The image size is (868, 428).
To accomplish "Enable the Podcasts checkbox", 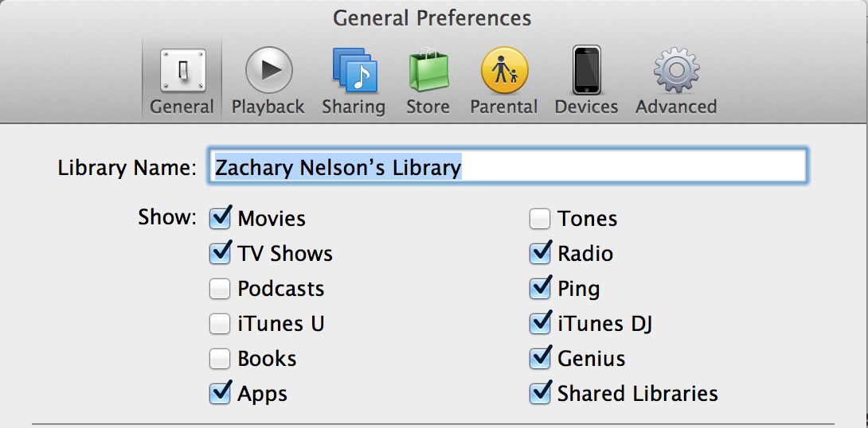I will click(220, 290).
